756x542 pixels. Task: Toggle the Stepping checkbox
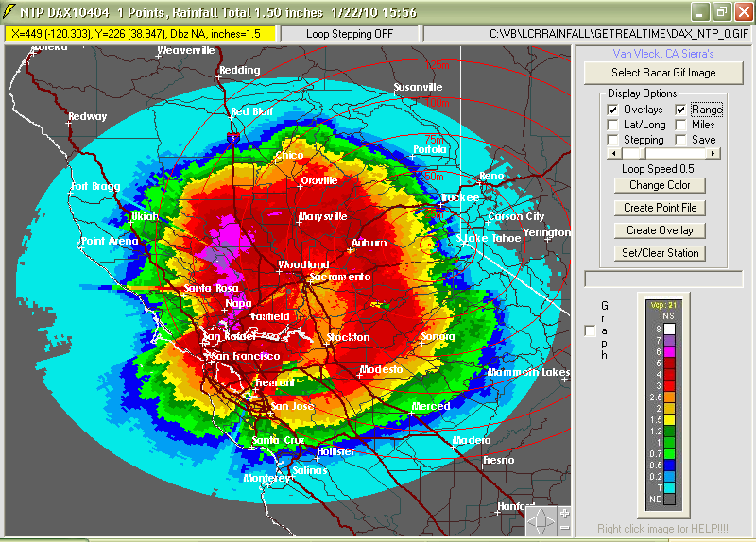(x=612, y=140)
